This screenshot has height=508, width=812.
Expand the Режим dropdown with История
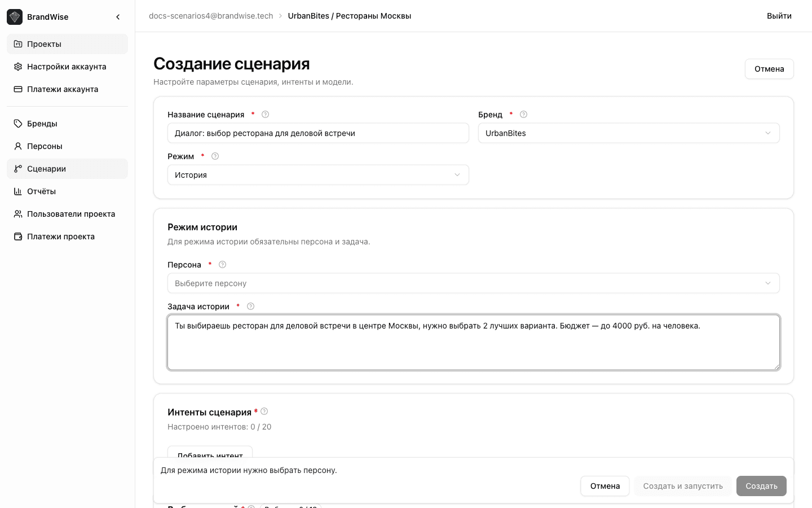click(317, 174)
